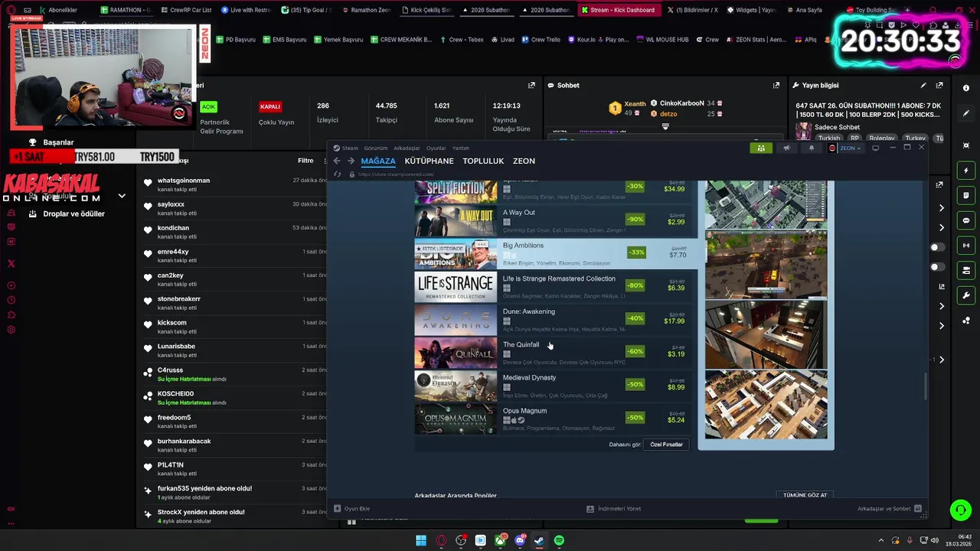Reload the Steam store page
Viewport: 980px width, 551px height.
click(x=338, y=174)
